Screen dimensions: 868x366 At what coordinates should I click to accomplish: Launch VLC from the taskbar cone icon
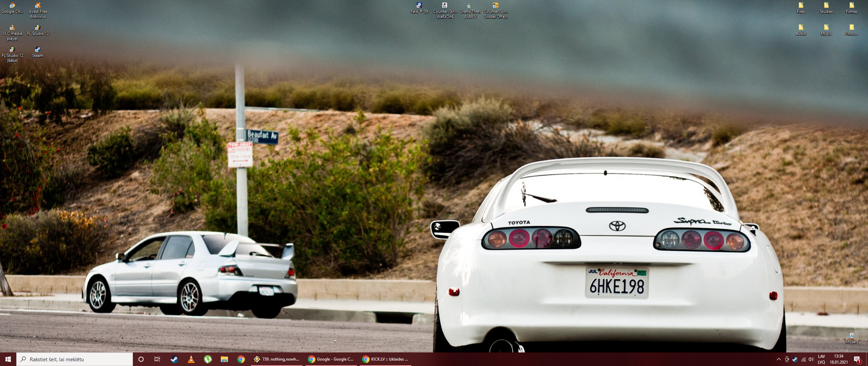tap(191, 359)
